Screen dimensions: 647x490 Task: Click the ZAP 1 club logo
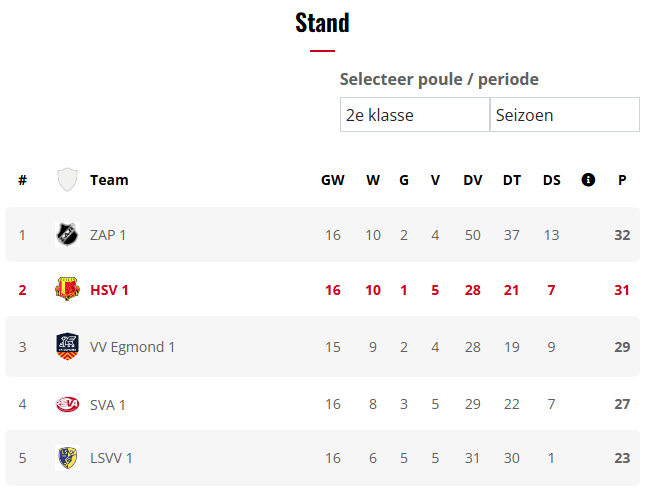pyautogui.click(x=67, y=235)
